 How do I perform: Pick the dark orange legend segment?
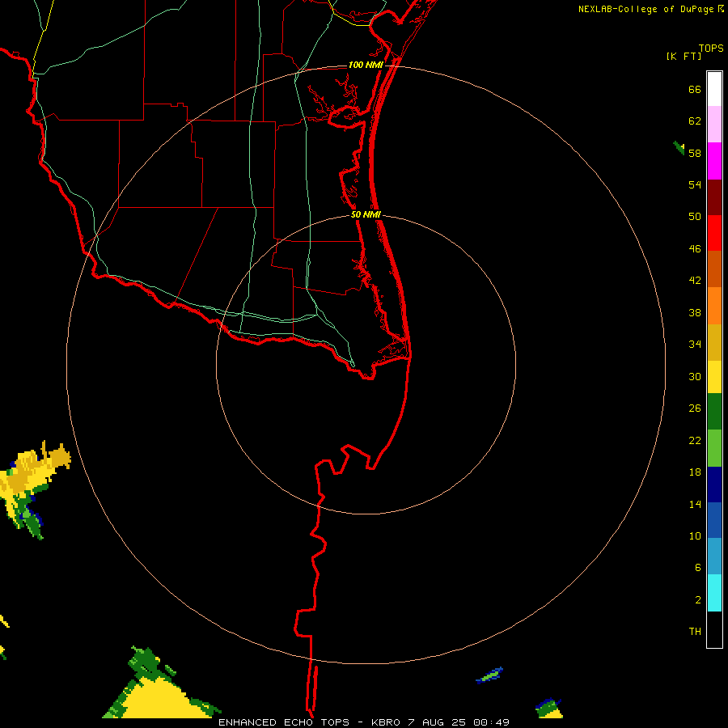[x=714, y=269]
